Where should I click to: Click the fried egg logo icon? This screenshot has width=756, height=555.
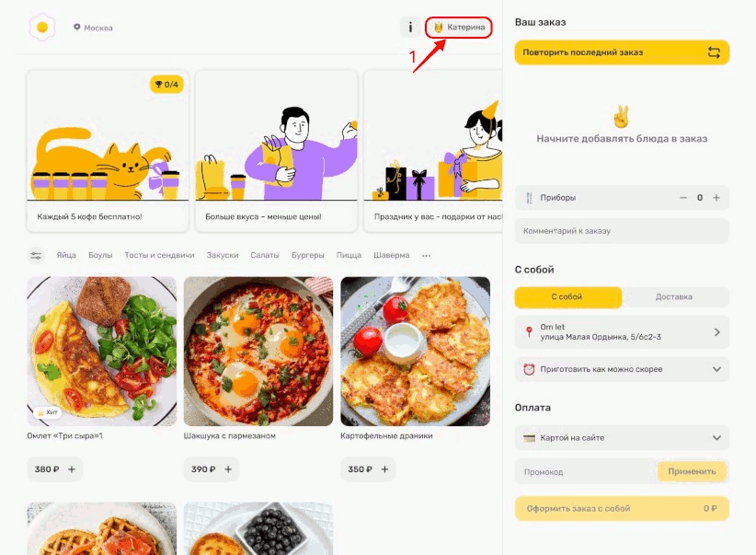42,27
